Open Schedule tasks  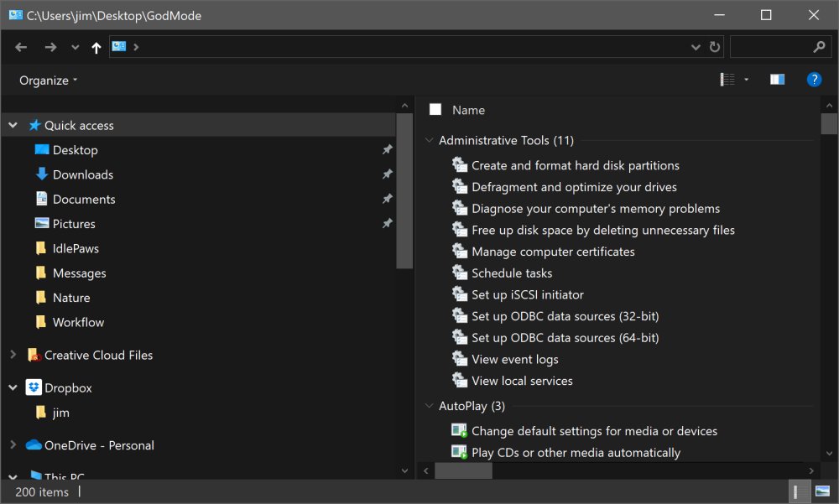click(x=512, y=273)
